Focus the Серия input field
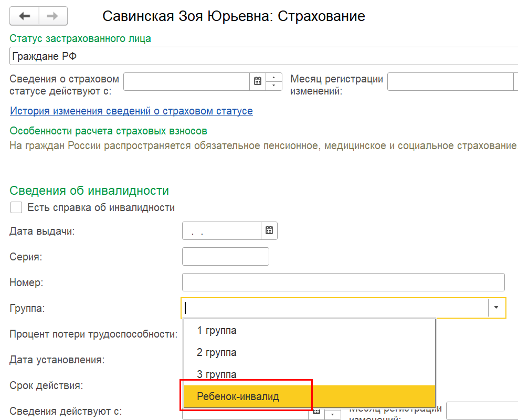 (x=225, y=257)
